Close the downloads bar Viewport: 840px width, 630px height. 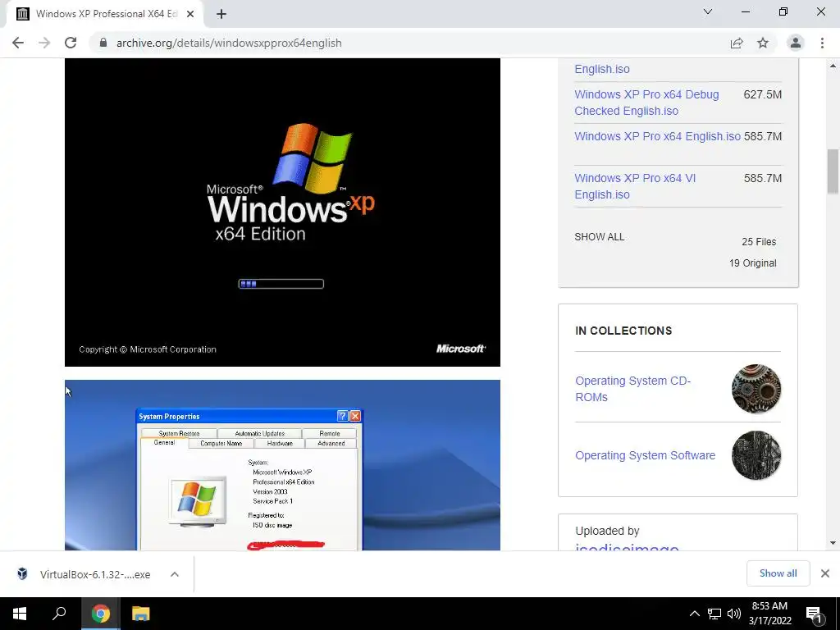(825, 573)
